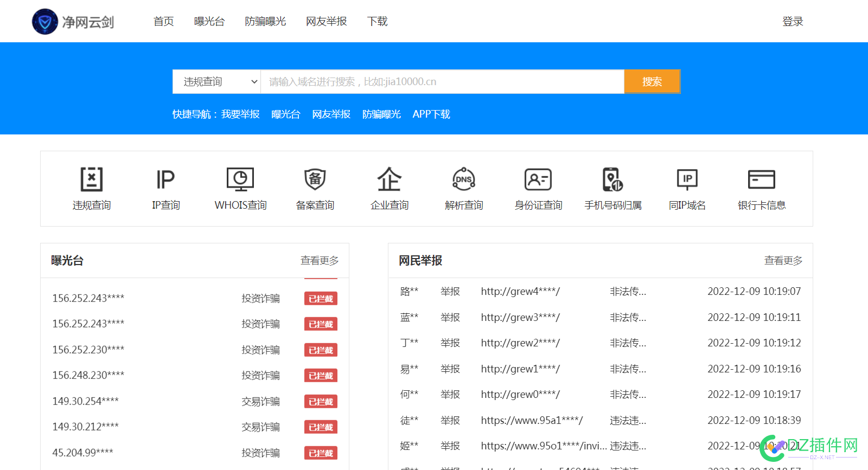Click report URL http://grew1****/
This screenshot has height=470, width=868.
pos(520,369)
